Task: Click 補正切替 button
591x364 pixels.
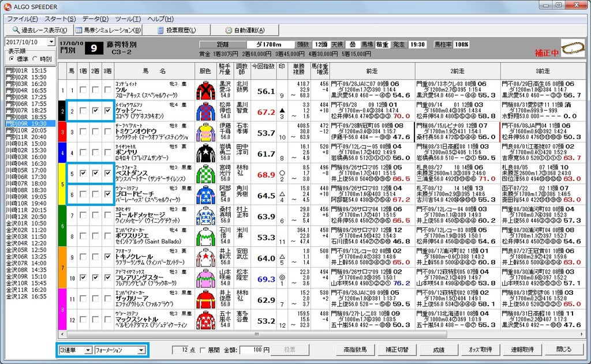Action: coord(397,350)
